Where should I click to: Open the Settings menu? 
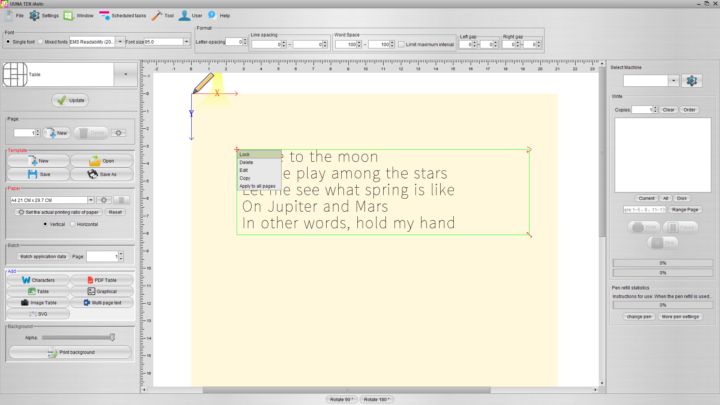pyautogui.click(x=44, y=16)
